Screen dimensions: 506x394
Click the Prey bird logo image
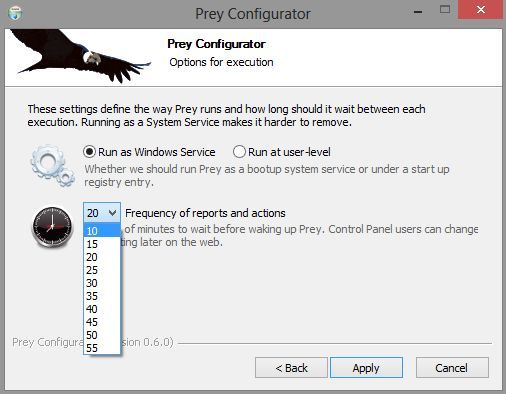tap(80, 56)
